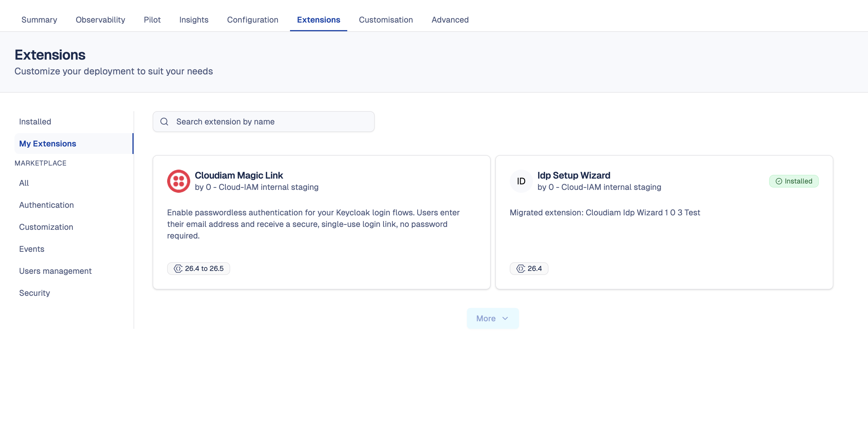Screen dimensions: 868x422
Task: Select the 26.4 to 26.5 compatibility badge
Action: coord(198,269)
